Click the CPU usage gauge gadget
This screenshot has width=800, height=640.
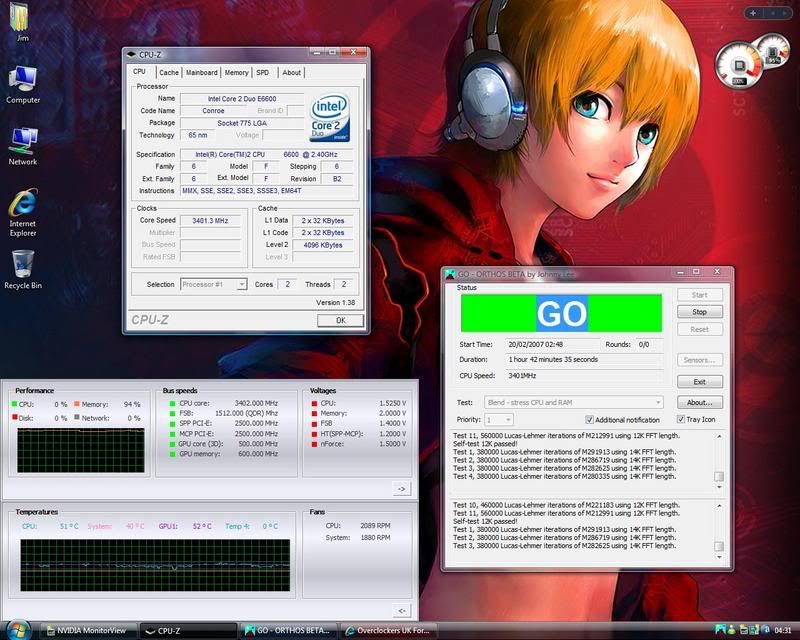click(739, 65)
